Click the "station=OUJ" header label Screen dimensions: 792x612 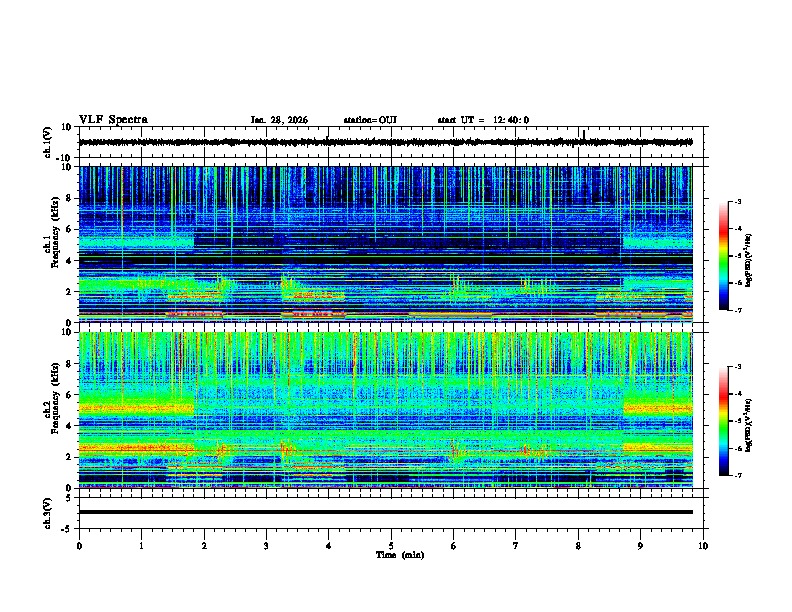click(370, 120)
